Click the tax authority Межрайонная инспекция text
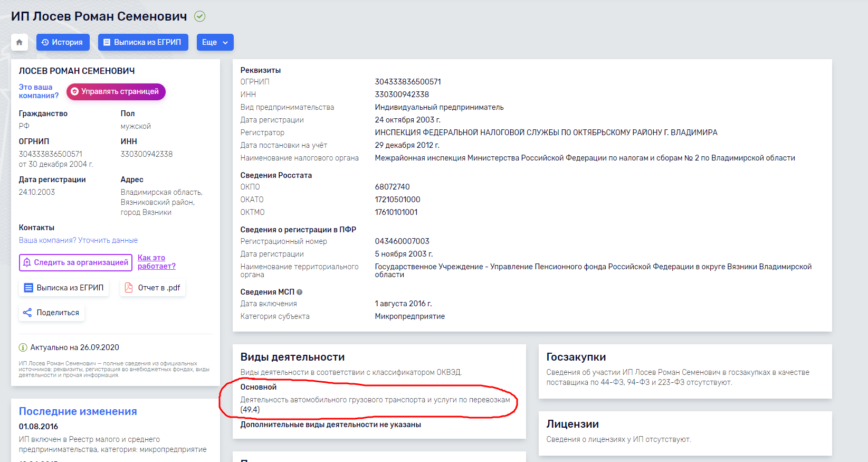The height and width of the screenshot is (462, 868). pos(585,158)
